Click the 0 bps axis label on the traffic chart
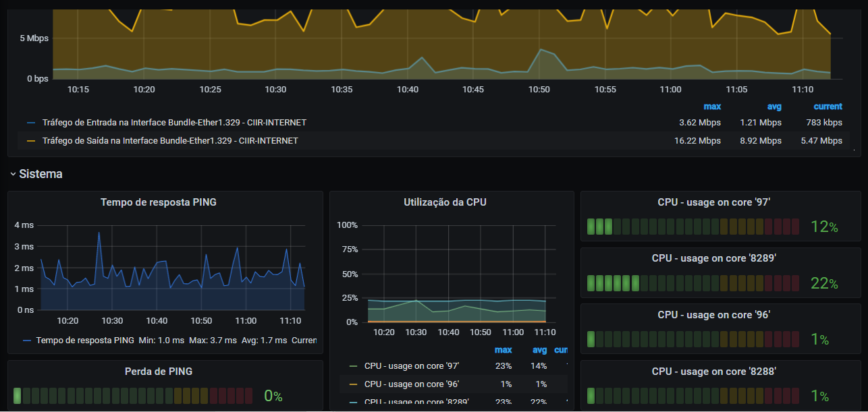868x412 pixels. click(x=37, y=78)
